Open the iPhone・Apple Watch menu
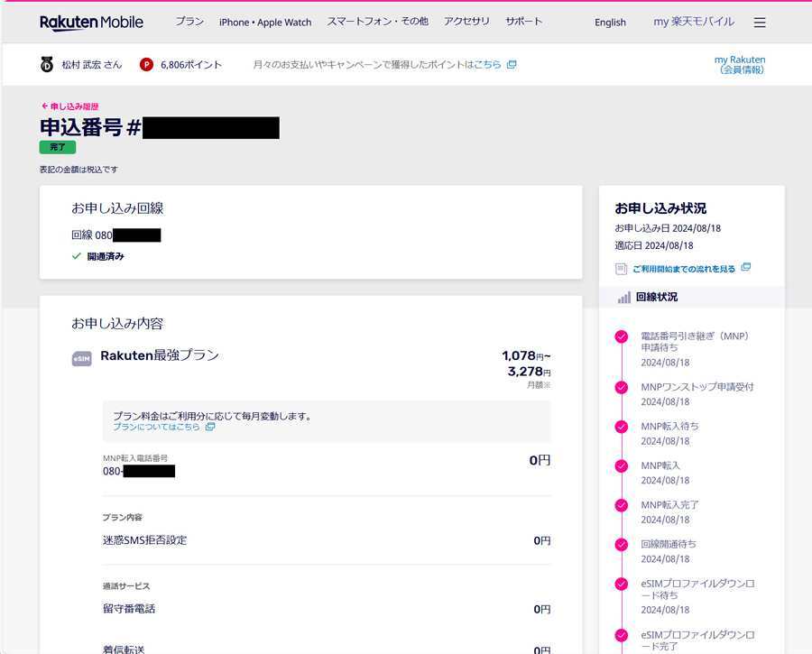The width and height of the screenshot is (812, 654). [x=265, y=23]
